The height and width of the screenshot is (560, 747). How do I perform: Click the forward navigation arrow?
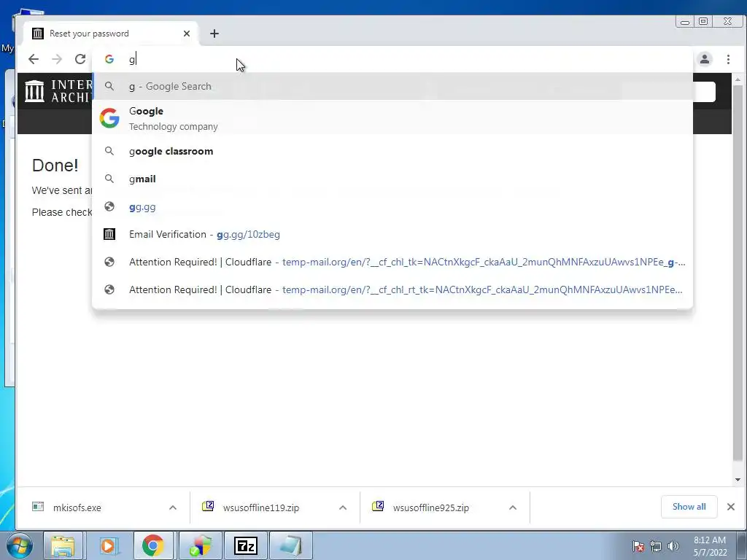(x=57, y=59)
